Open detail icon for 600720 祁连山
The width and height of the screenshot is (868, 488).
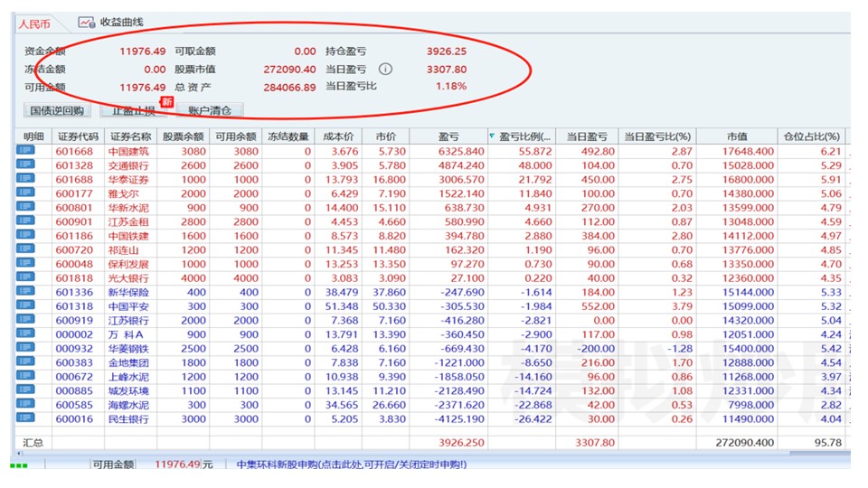26,249
